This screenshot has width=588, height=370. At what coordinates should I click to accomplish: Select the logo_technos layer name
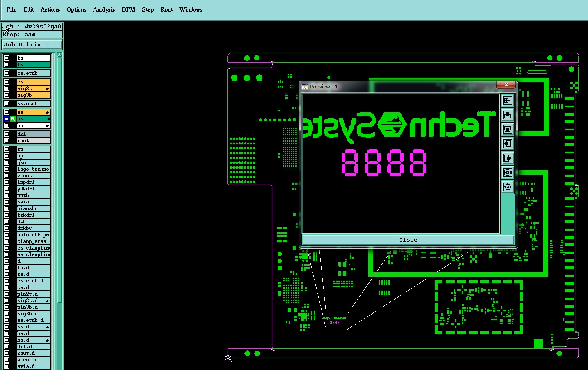pyautogui.click(x=33, y=169)
